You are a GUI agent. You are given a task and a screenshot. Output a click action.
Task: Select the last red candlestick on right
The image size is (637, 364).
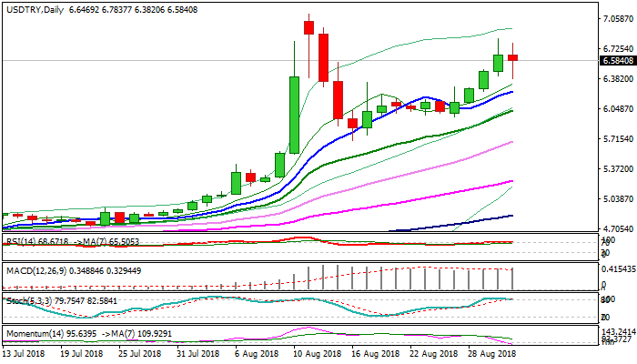point(513,57)
